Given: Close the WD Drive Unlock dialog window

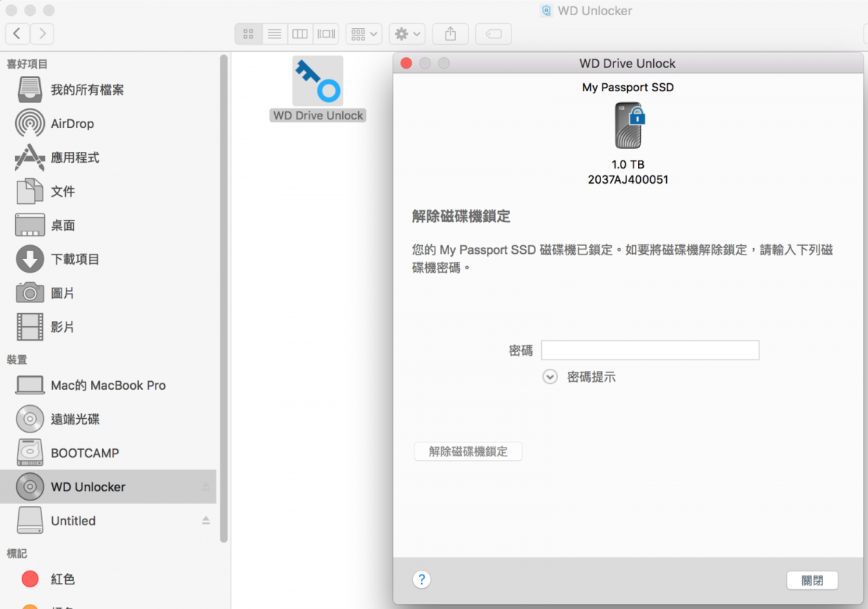Looking at the screenshot, I should tap(407, 64).
